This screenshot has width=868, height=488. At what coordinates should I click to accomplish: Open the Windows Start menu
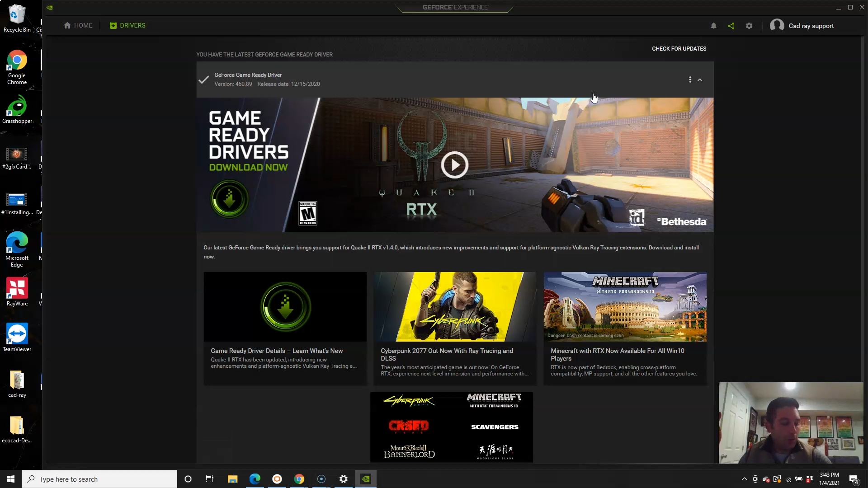click(x=11, y=479)
